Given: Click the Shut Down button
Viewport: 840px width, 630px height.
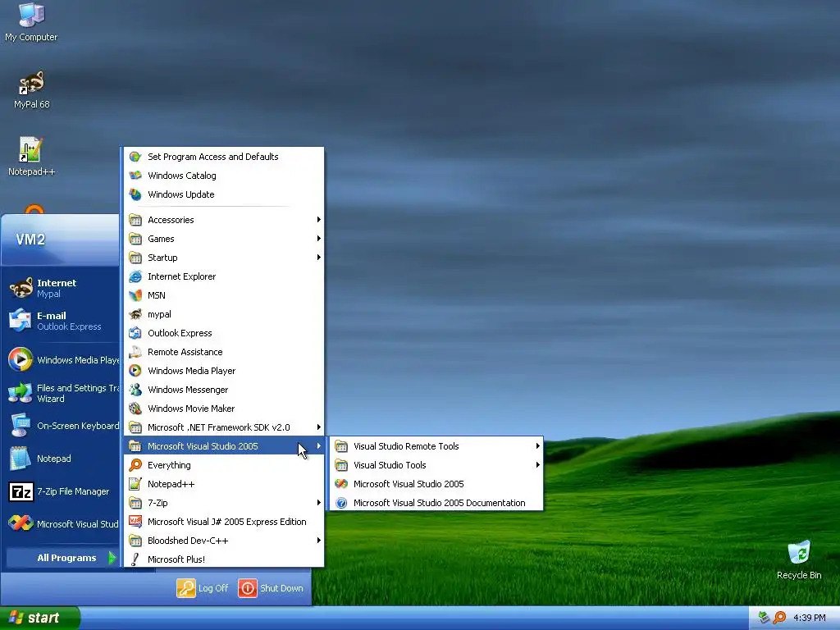Looking at the screenshot, I should pos(271,587).
